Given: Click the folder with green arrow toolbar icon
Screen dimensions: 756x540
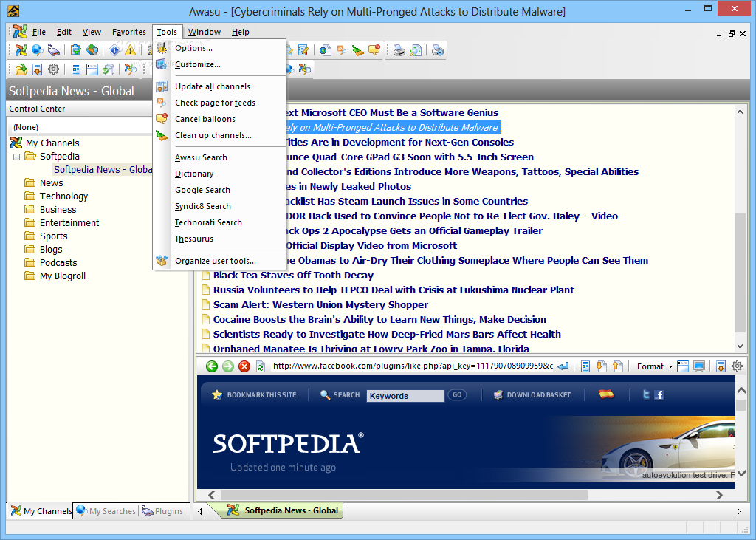Looking at the screenshot, I should (21, 69).
